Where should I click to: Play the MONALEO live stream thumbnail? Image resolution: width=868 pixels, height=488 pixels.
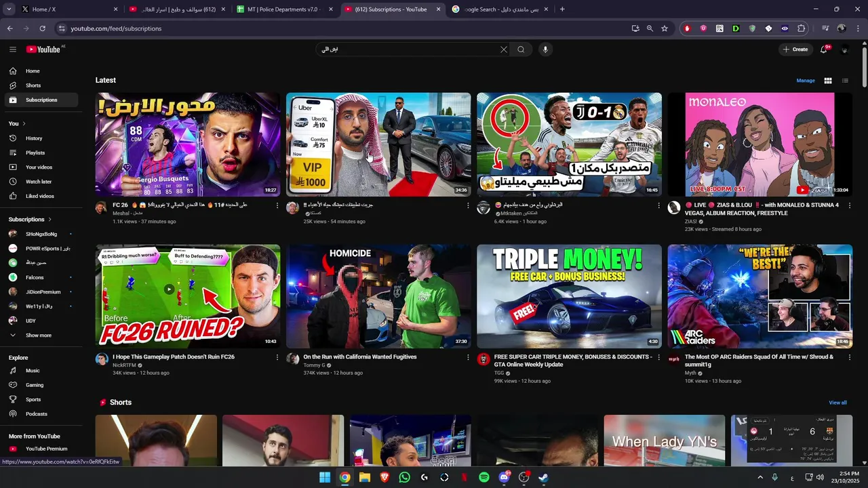tap(760, 144)
